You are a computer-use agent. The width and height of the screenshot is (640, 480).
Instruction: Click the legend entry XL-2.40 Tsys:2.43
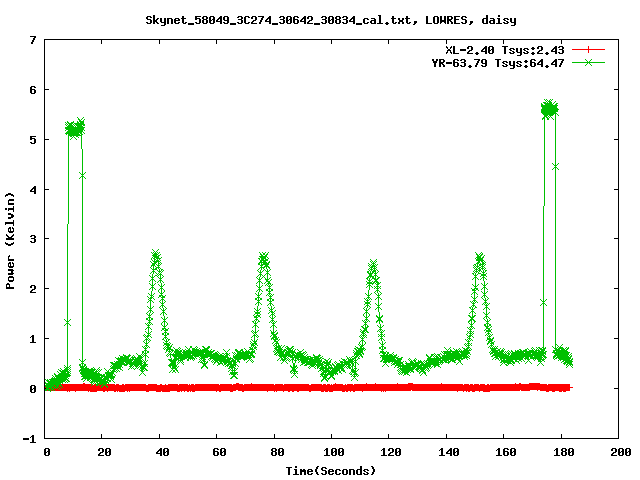point(504,50)
